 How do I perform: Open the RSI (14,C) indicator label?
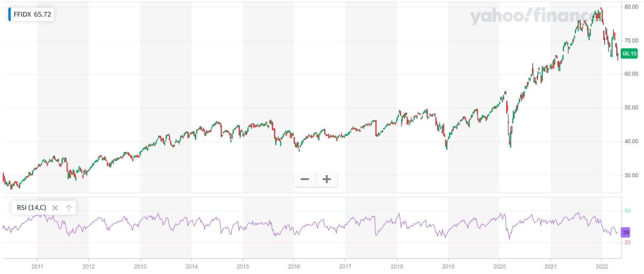tap(31, 207)
